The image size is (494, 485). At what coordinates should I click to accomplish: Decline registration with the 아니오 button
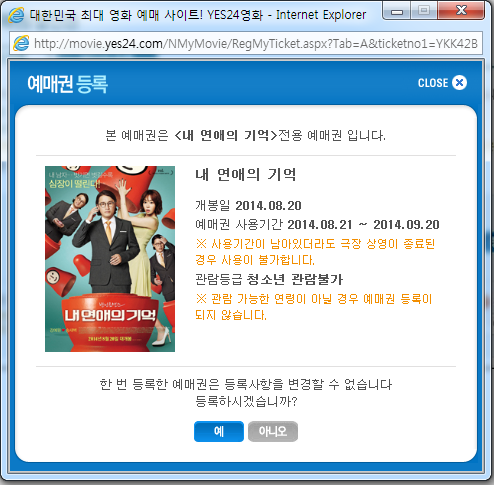273,431
